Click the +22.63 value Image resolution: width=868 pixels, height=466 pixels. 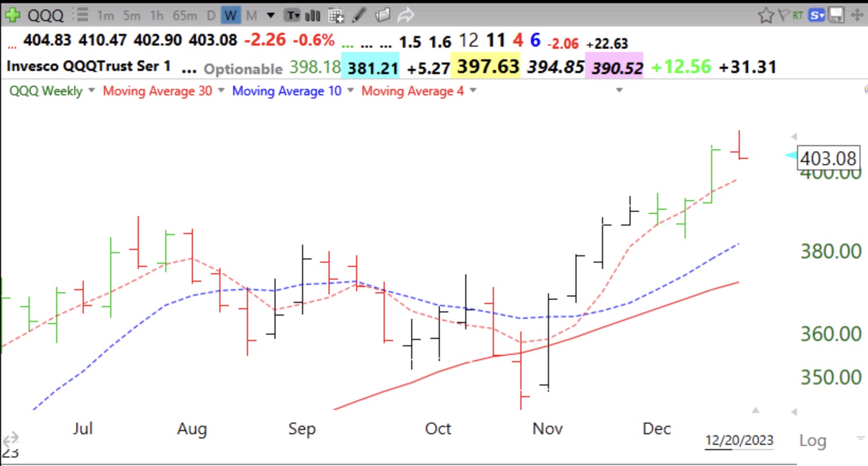[607, 43]
